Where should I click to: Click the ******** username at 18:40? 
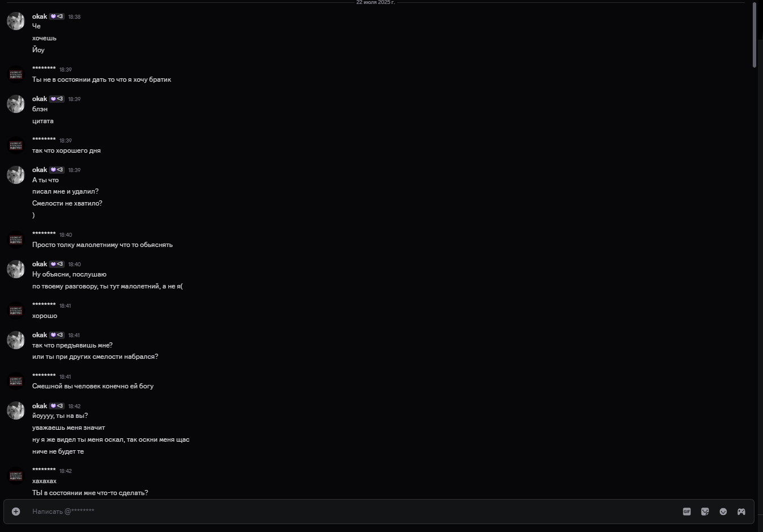pos(44,234)
